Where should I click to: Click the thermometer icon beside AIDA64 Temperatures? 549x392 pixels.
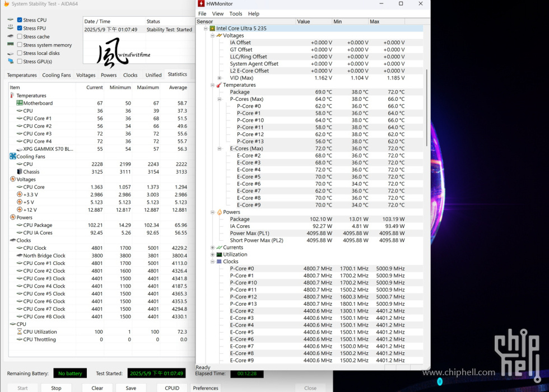(12, 95)
